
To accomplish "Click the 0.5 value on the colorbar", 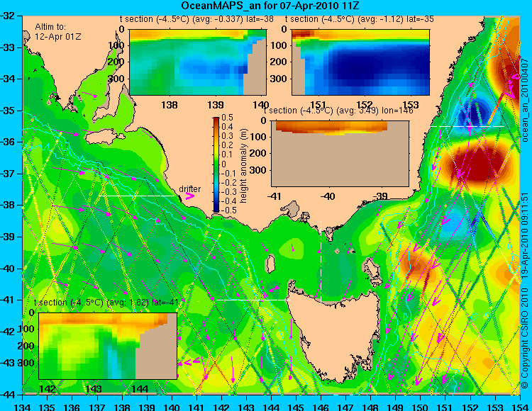I will tap(227, 118).
